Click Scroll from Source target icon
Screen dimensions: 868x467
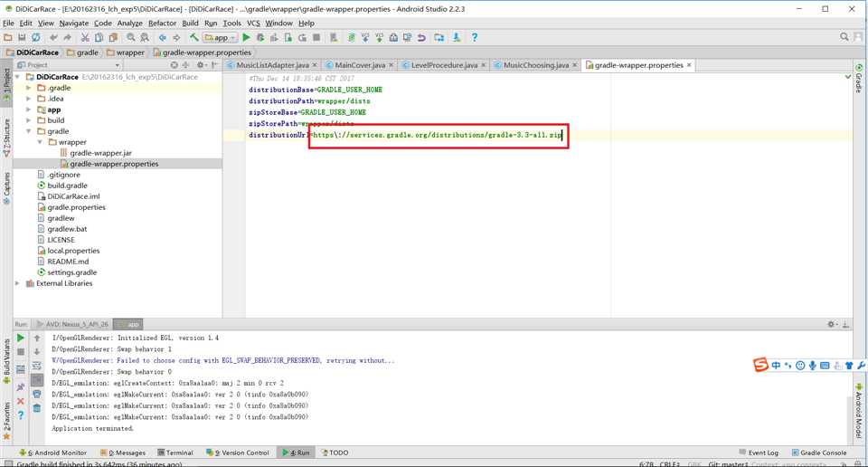point(174,65)
